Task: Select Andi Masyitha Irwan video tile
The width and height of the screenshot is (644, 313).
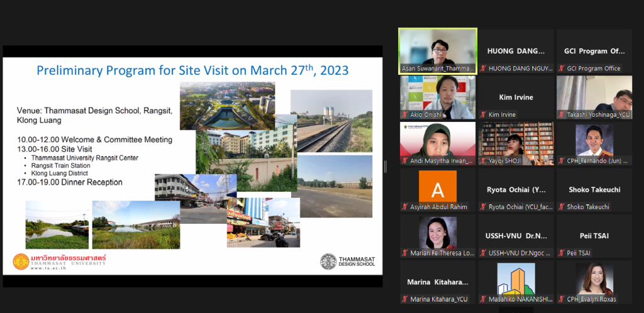Action: (438, 143)
